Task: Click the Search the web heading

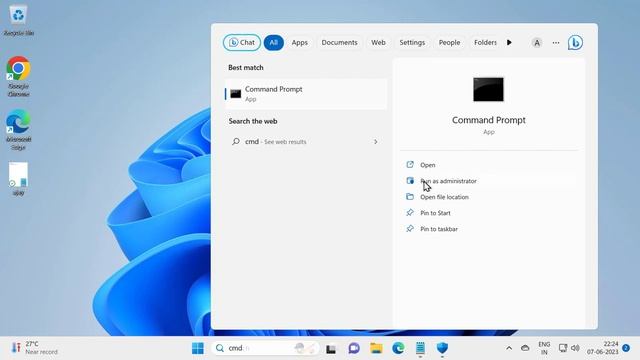Action: click(253, 121)
